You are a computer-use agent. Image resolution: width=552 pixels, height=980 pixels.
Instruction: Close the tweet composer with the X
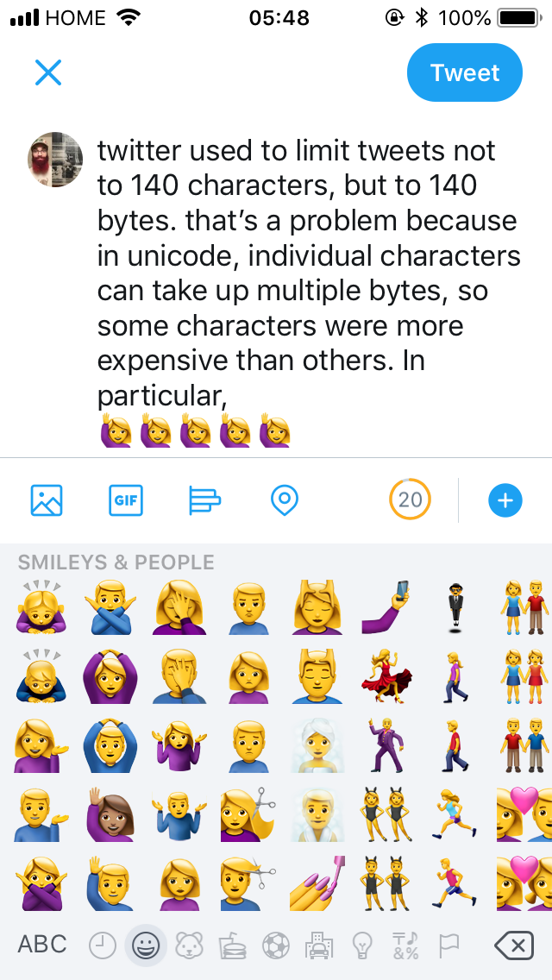point(48,72)
